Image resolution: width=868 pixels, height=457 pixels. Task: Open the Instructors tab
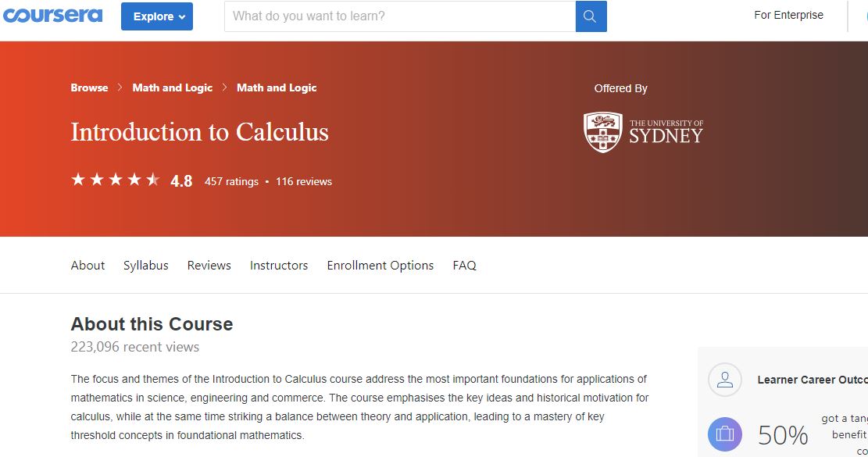(x=279, y=266)
